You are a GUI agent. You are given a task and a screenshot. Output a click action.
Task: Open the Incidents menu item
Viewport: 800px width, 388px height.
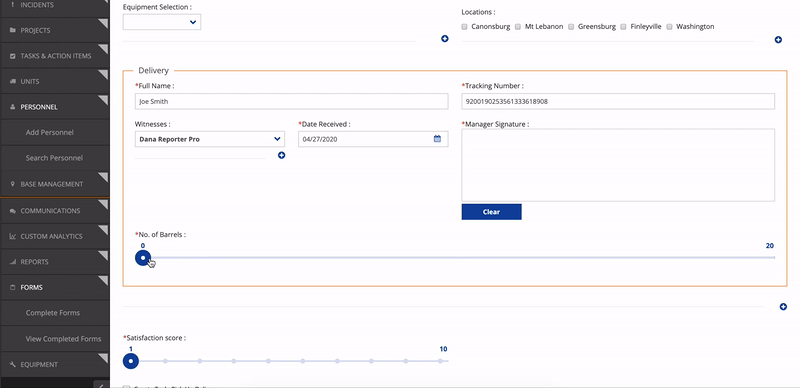(55, 5)
